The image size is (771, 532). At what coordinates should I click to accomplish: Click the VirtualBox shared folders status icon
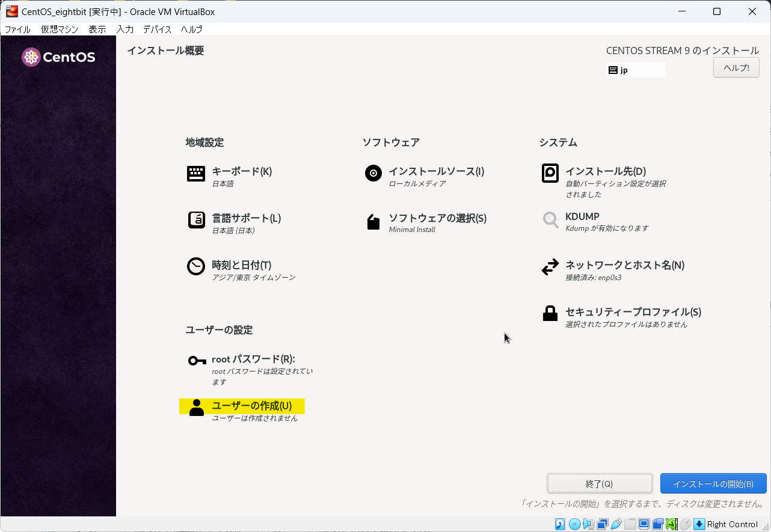[630, 524]
